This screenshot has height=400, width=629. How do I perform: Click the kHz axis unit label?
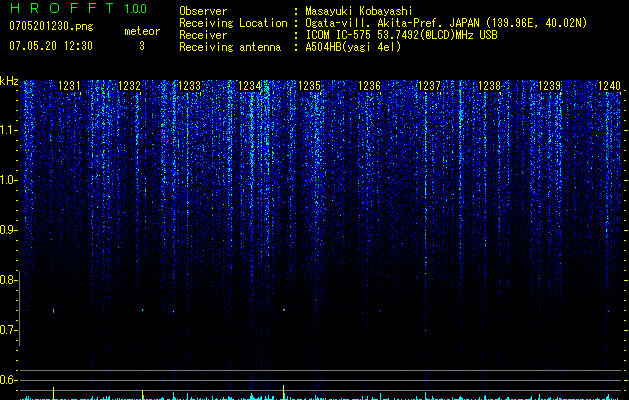[9, 82]
